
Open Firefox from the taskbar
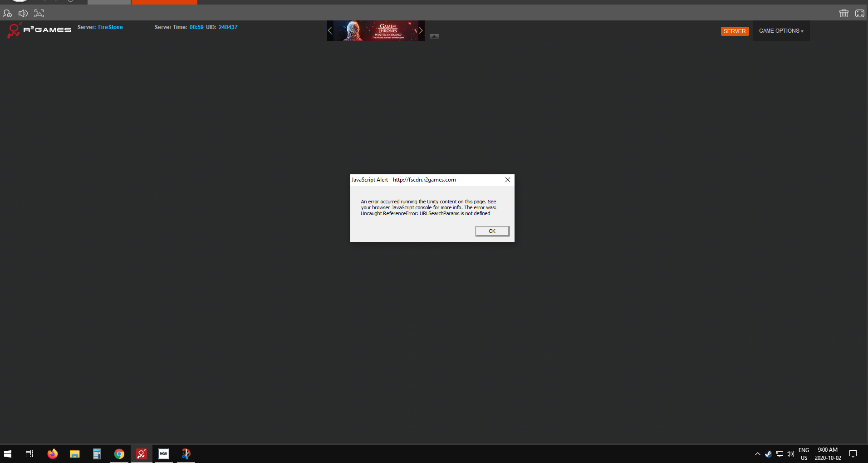53,454
